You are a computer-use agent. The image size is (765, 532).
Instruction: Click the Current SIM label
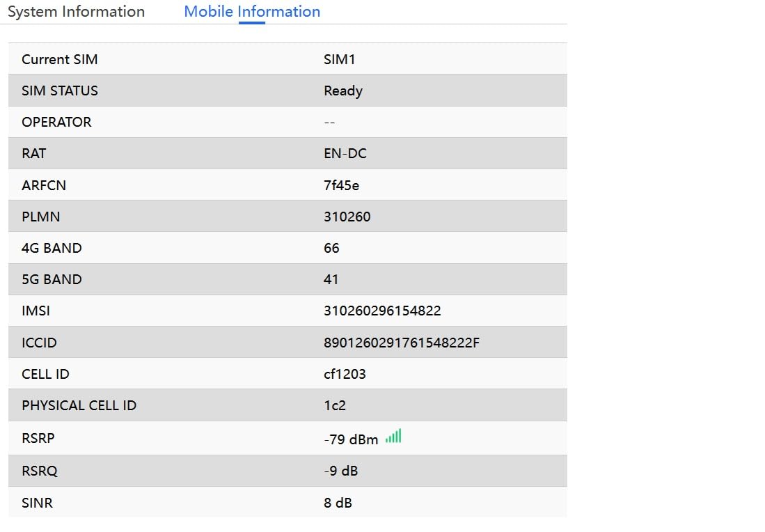pos(60,59)
